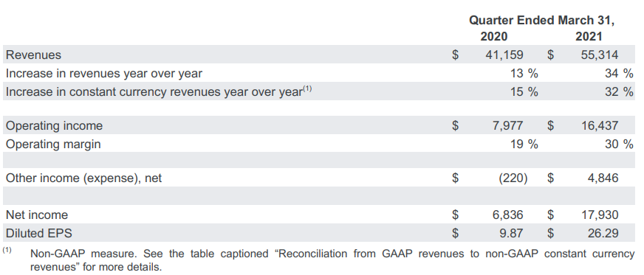
Task: Select the 2020 operating margin 19 % value
Action: (x=523, y=145)
